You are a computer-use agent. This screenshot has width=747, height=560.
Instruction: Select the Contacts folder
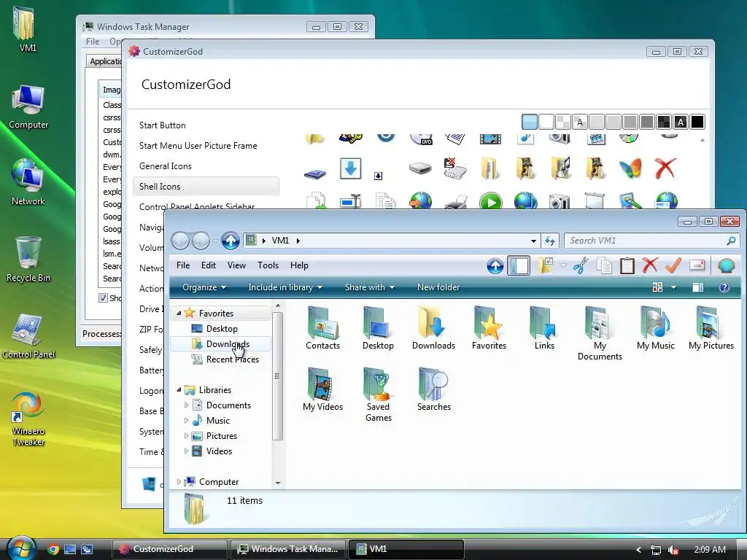[322, 327]
